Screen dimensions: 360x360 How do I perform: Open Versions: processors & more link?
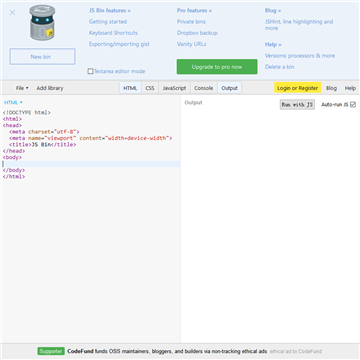300,56
